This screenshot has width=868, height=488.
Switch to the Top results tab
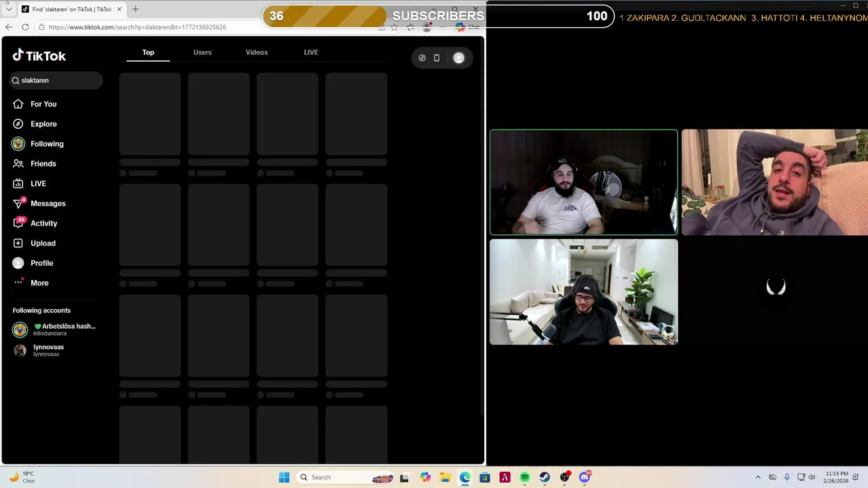point(148,52)
